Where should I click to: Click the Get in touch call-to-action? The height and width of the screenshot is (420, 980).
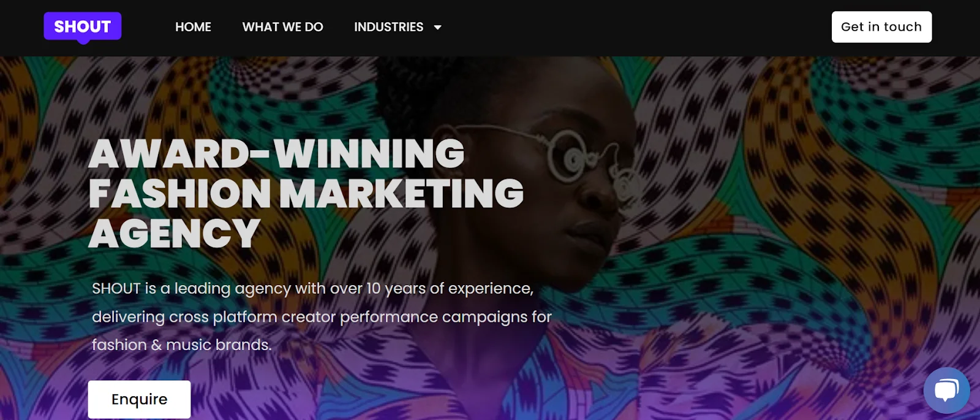(x=881, y=26)
